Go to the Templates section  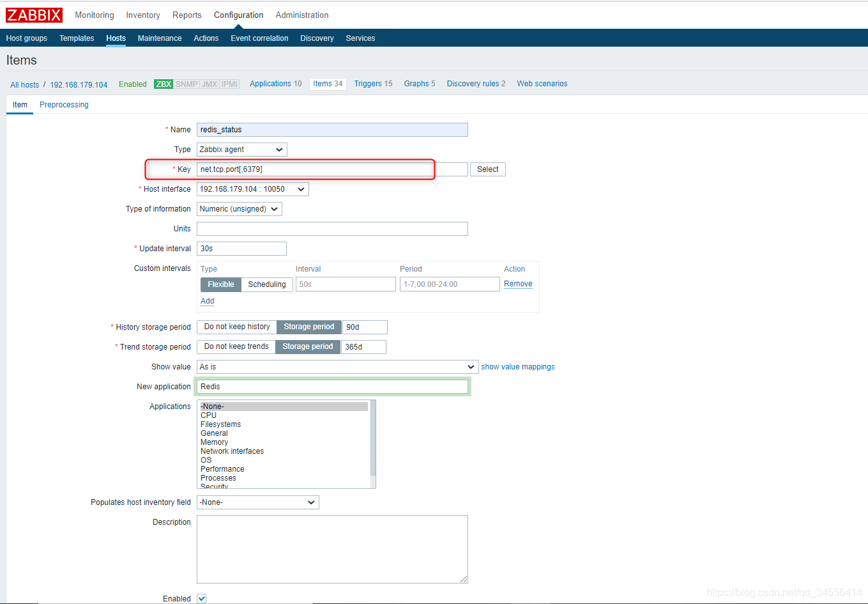76,38
